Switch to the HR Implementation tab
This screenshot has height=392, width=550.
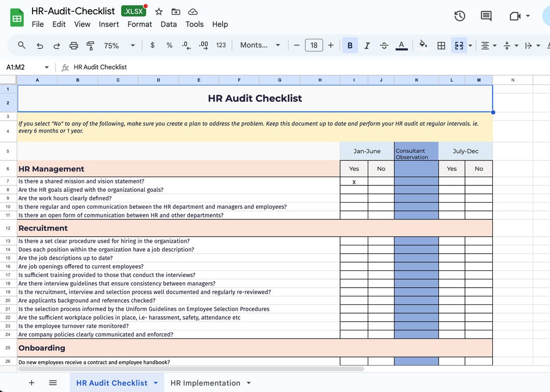point(206,383)
